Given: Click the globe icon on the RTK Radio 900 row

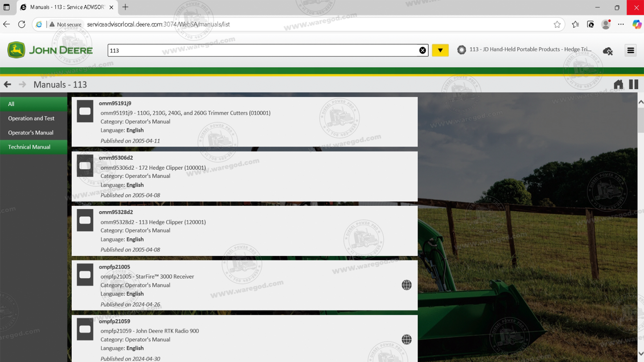Looking at the screenshot, I should click(x=406, y=339).
